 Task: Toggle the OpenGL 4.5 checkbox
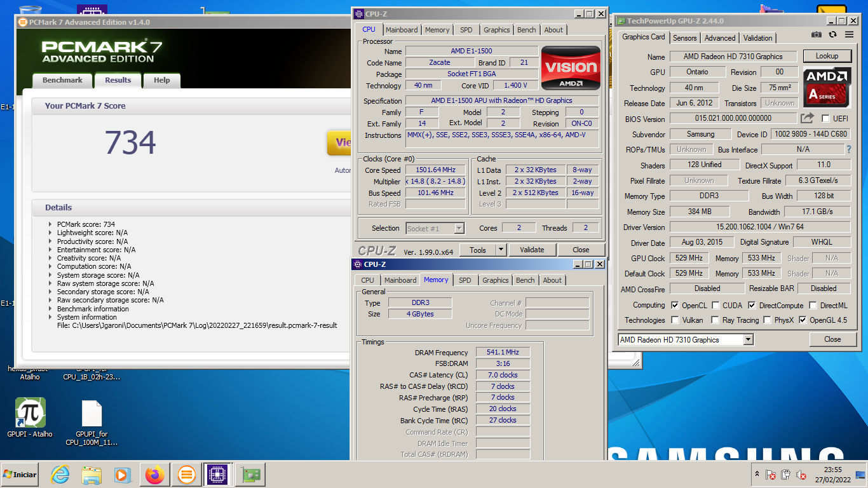coord(803,320)
